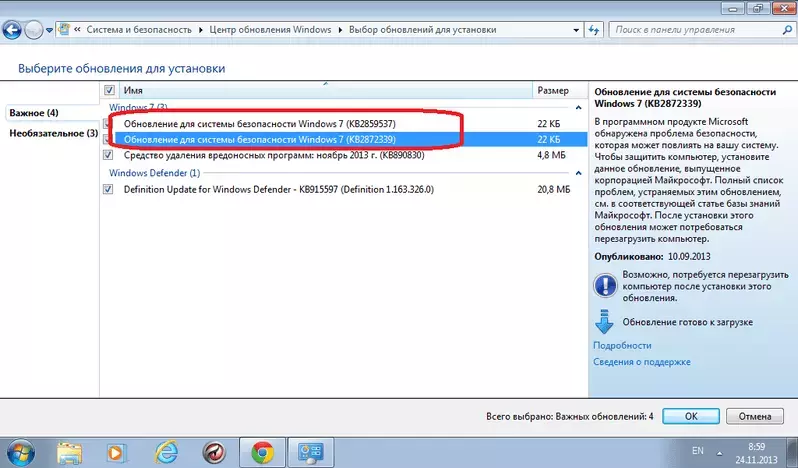The image size is (798, 468).
Task: Confirm selection with OK button
Action: (x=691, y=416)
